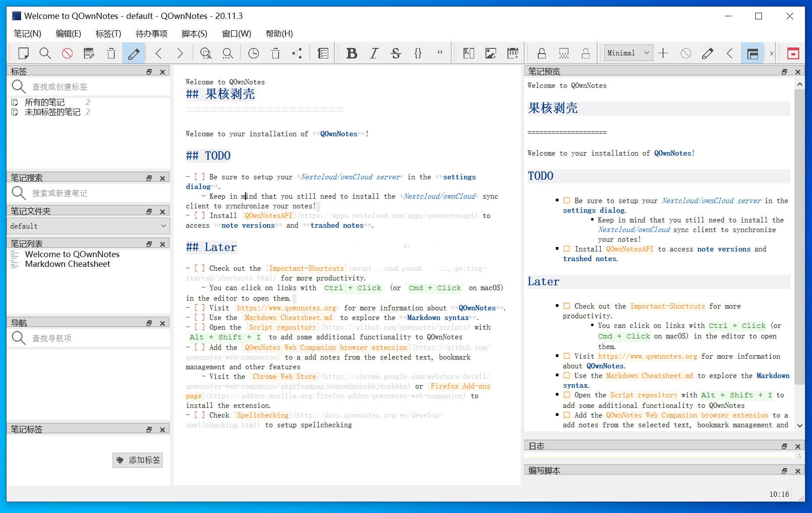Toggle the note edit pencil mode
Image resolution: width=812 pixels, height=513 pixels.
pos(134,53)
